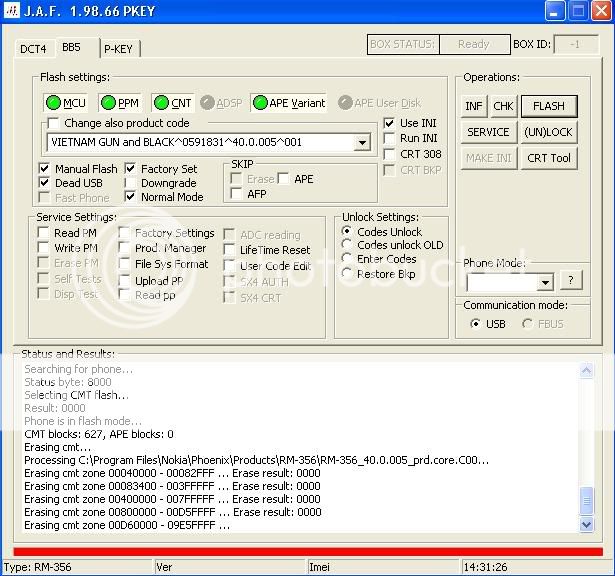Enable the Downgrade checkbox
This screenshot has width=615, height=576.
(x=130, y=183)
